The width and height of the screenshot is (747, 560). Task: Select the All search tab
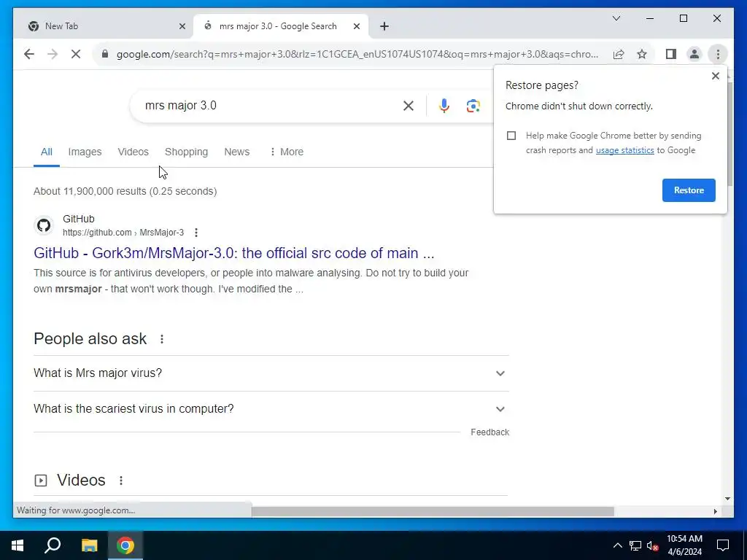[46, 152]
